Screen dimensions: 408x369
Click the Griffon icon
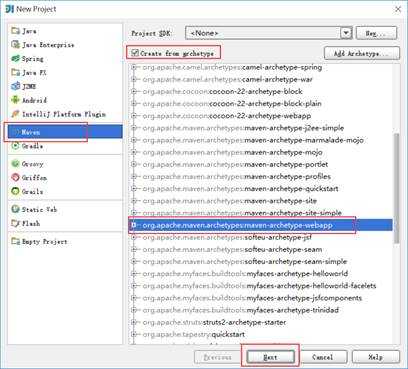pyautogui.click(x=15, y=177)
